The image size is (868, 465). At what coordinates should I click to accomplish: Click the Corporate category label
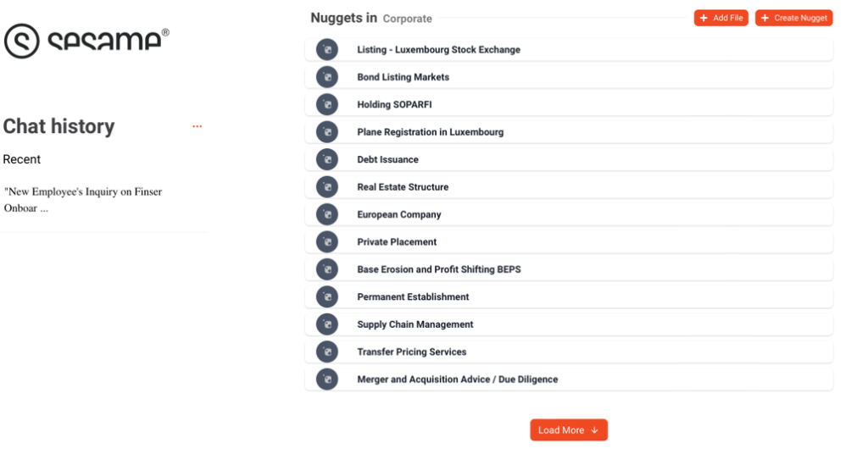pos(407,19)
